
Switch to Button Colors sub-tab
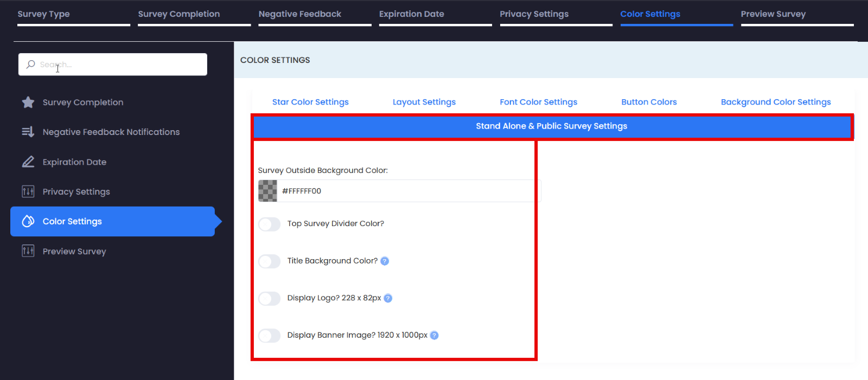[x=649, y=102]
